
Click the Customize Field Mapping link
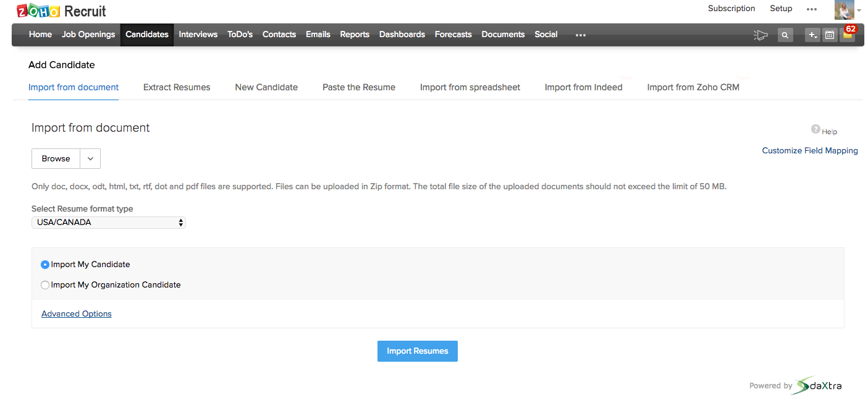point(809,151)
